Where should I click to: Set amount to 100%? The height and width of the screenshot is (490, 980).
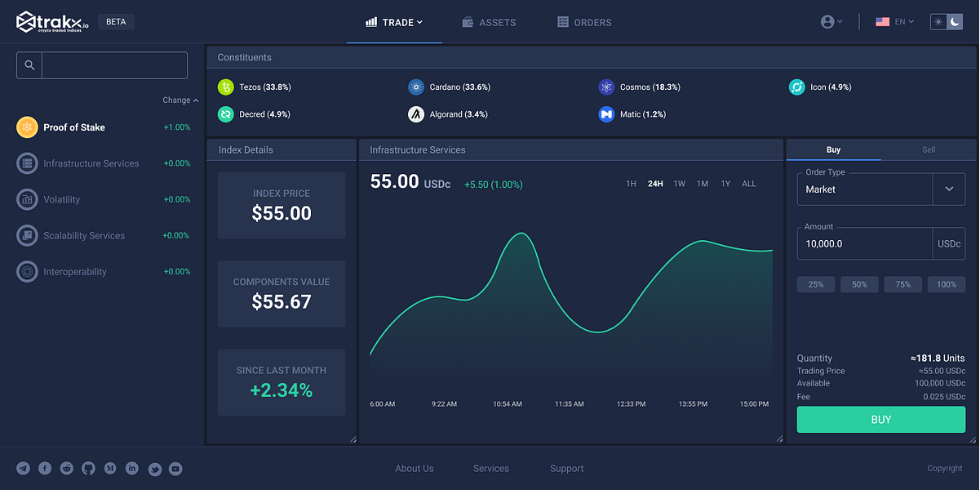947,284
